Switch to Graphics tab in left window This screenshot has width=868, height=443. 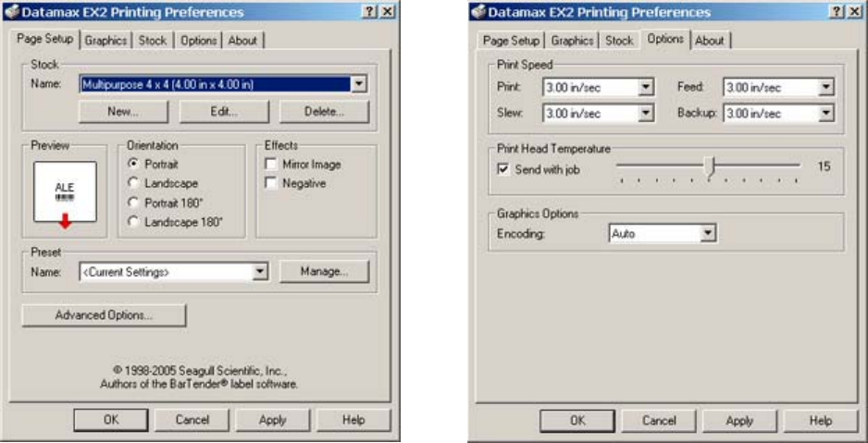coord(106,41)
